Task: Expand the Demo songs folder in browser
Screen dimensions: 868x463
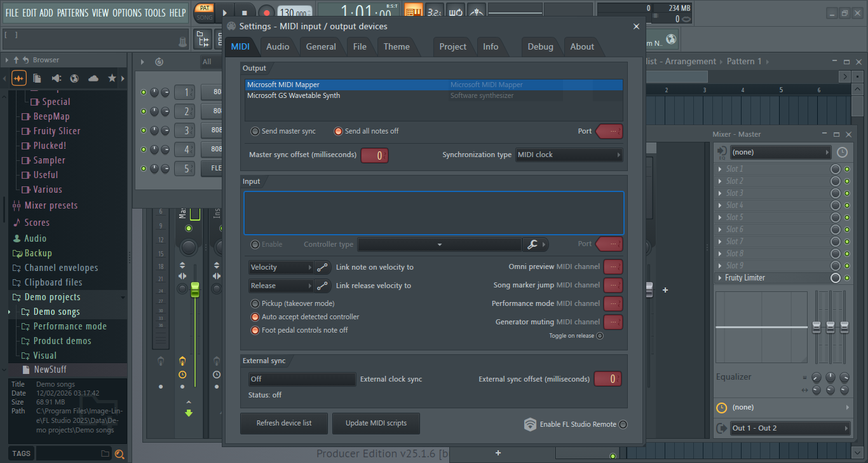Action: [x=57, y=312]
